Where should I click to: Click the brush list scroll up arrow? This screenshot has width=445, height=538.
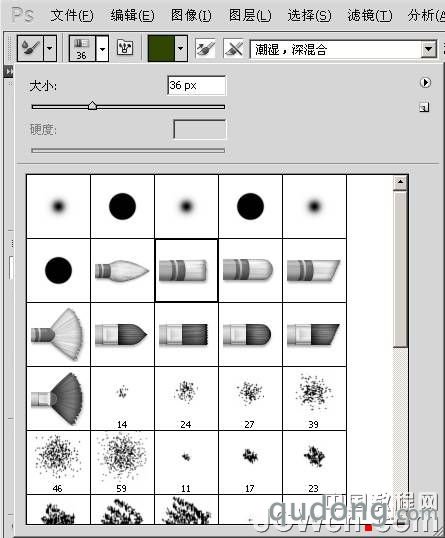(x=400, y=183)
